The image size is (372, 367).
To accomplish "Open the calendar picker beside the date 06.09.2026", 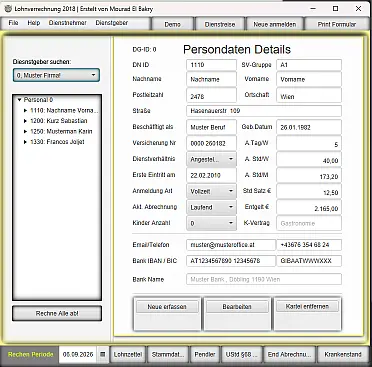I will (103, 354).
